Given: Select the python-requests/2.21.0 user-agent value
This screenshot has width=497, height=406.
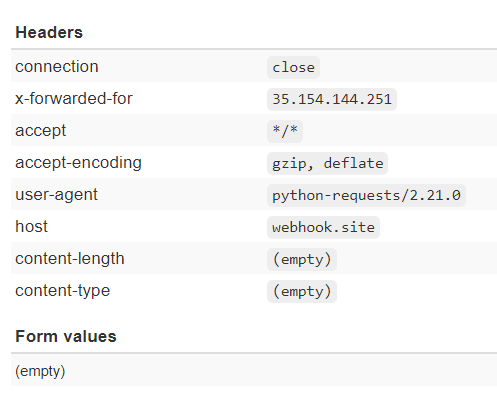Looking at the screenshot, I should (x=366, y=195).
